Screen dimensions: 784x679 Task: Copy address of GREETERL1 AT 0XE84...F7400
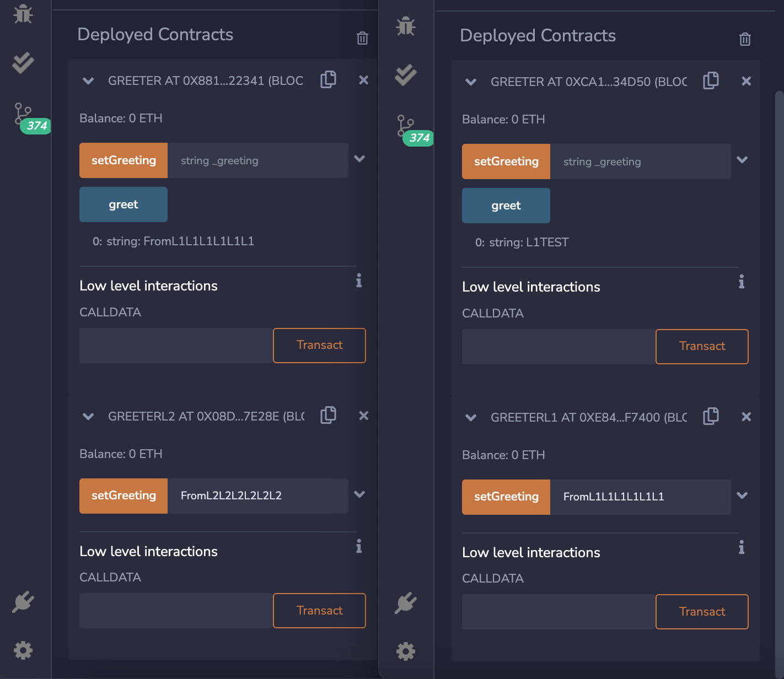click(x=711, y=416)
